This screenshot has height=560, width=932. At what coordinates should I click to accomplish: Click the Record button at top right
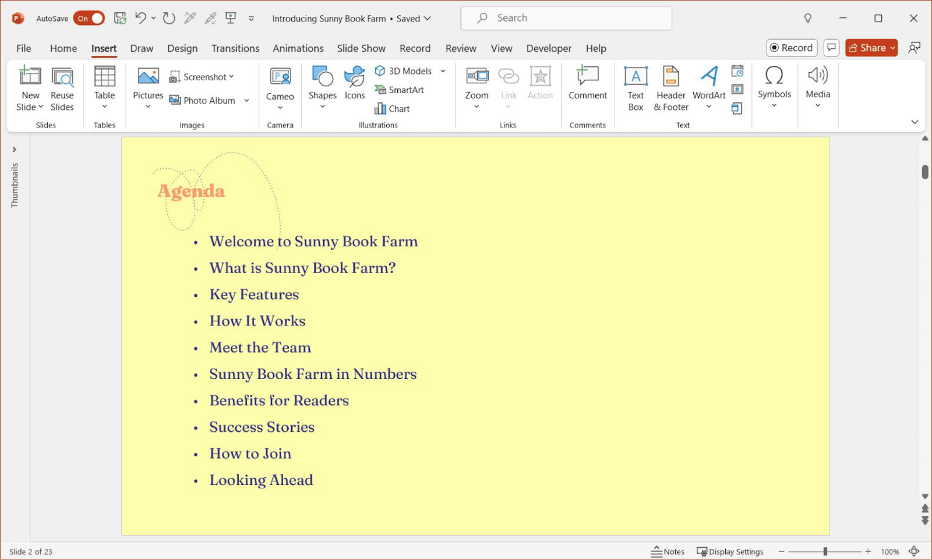pyautogui.click(x=792, y=48)
